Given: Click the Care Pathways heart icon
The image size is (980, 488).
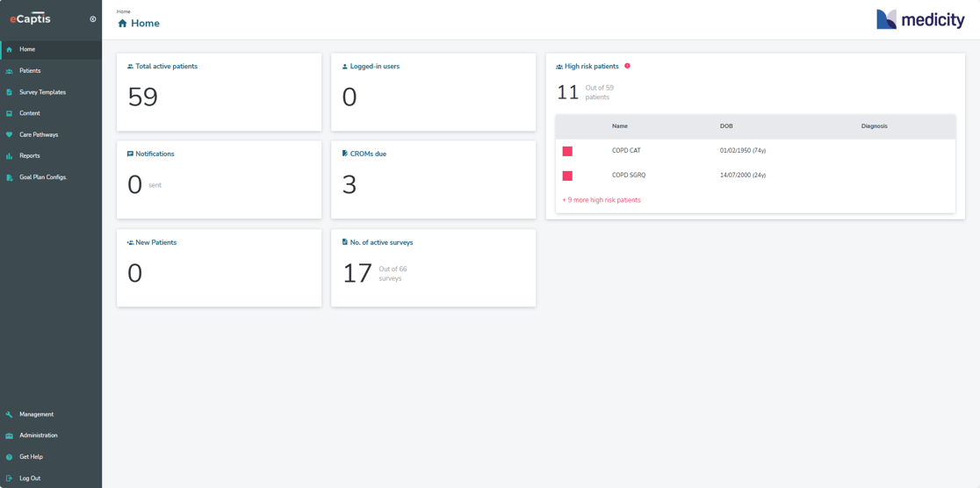Looking at the screenshot, I should pos(10,135).
